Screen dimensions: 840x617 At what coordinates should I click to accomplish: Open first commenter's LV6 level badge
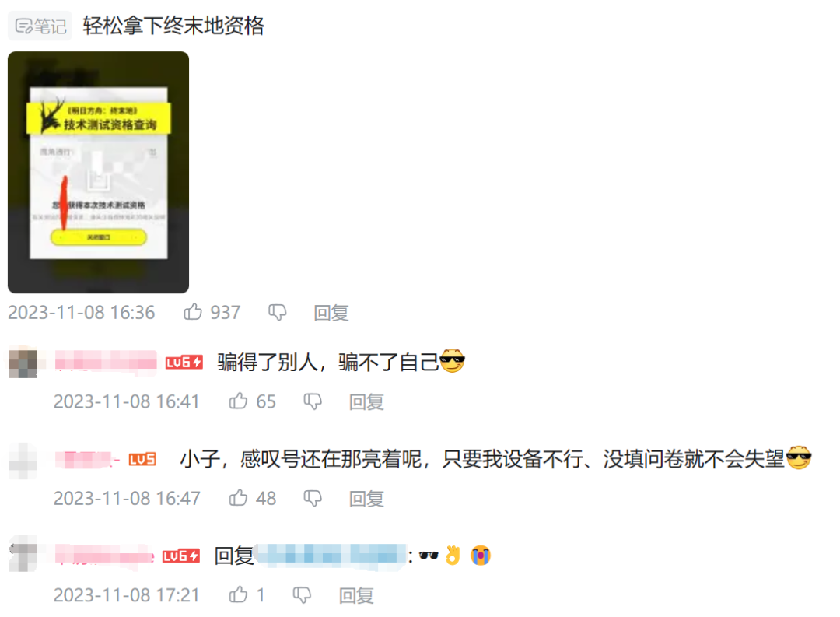pyautogui.click(x=184, y=363)
